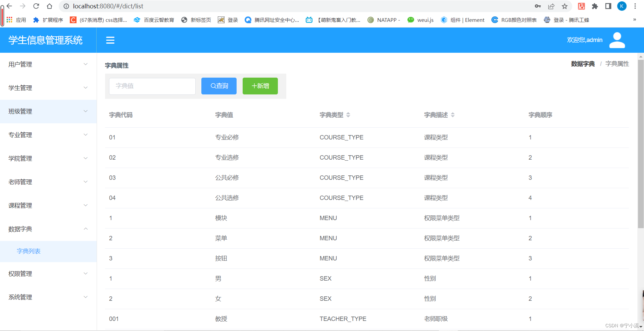
Task: Open the 新标签页 bookmark
Action: [x=196, y=20]
